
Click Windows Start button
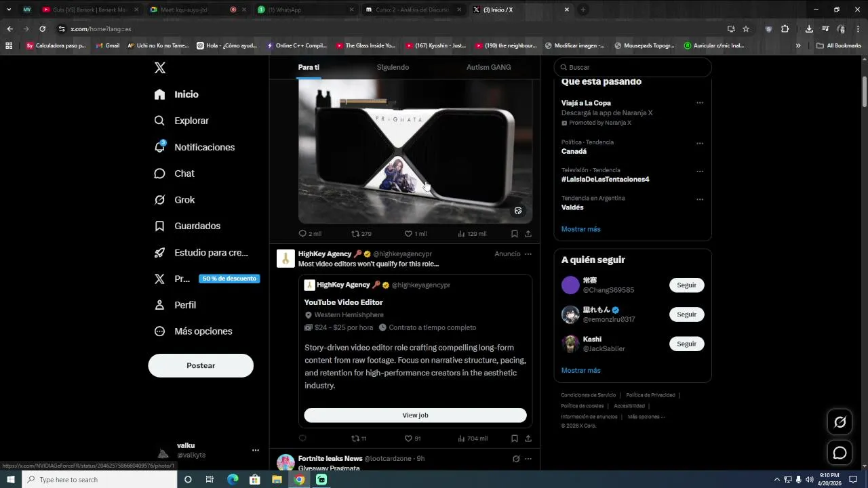pyautogui.click(x=11, y=479)
